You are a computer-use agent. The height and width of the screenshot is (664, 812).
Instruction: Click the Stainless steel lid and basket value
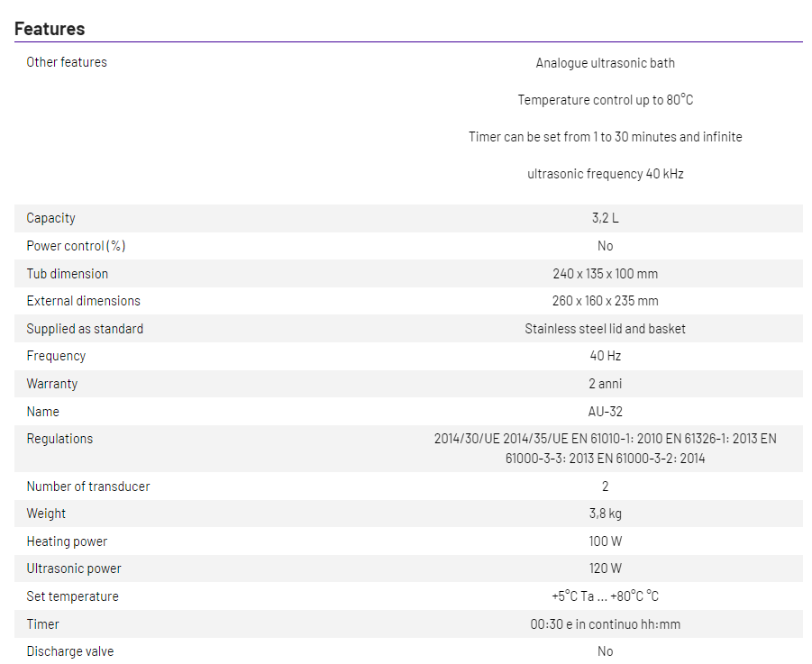pos(605,329)
